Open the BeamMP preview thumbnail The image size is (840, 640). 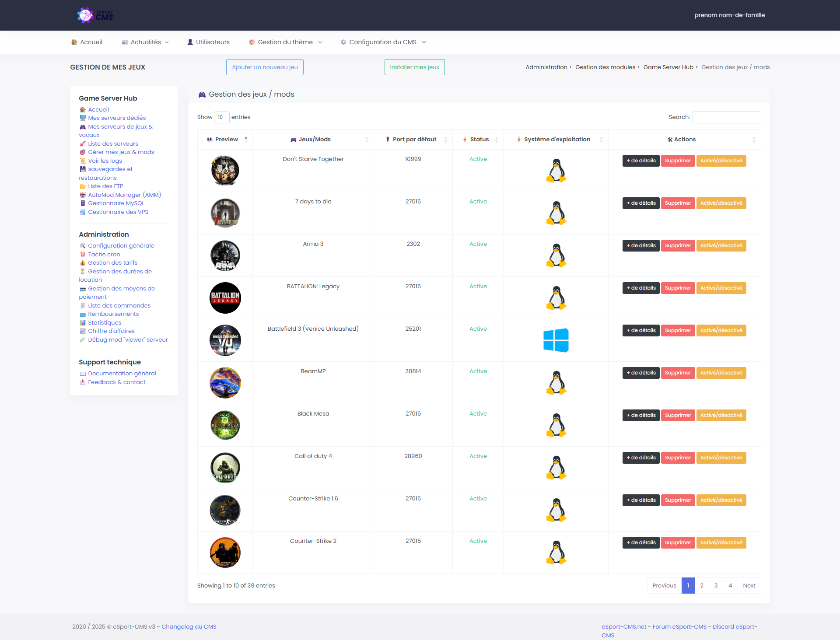tap(225, 383)
